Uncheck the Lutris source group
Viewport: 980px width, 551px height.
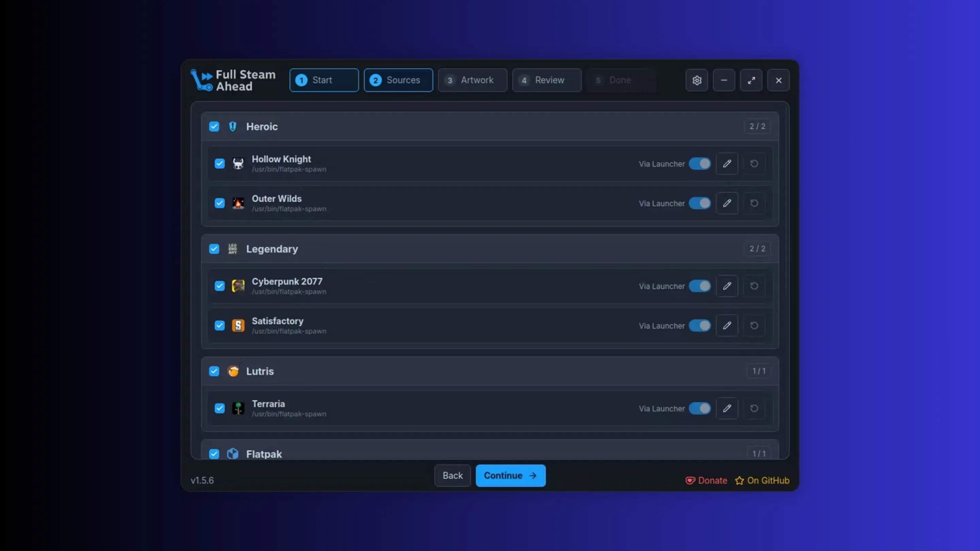tap(214, 371)
